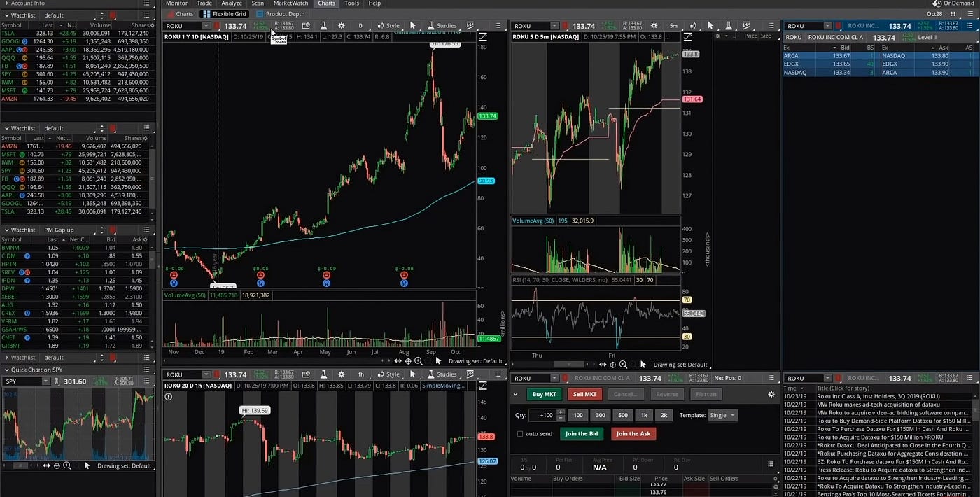Viewport: 980px width, 497px height.
Task: Click the OnDemand icon at the top right
Action: coord(937,3)
